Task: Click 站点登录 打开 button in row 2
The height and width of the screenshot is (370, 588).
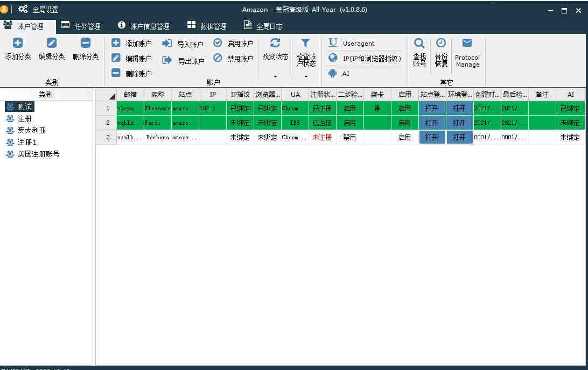Action: 432,123
